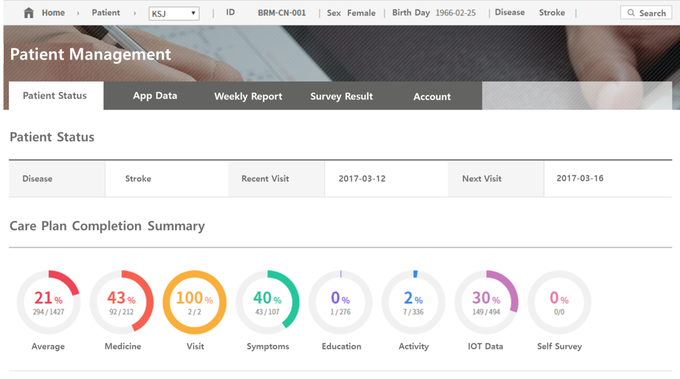
Task: Click the Medicine 43% progress circle
Action: 121,302
